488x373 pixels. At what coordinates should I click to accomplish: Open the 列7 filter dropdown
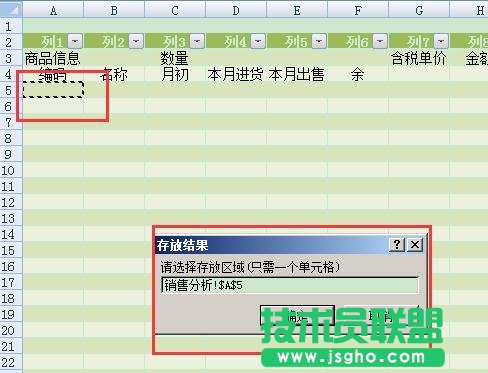coord(441,41)
